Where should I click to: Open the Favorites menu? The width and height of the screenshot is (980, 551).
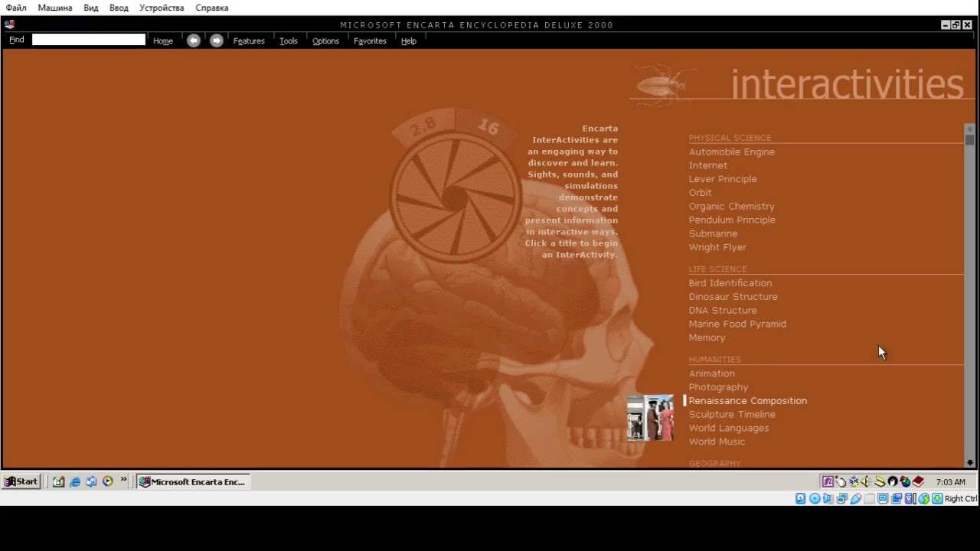click(370, 41)
